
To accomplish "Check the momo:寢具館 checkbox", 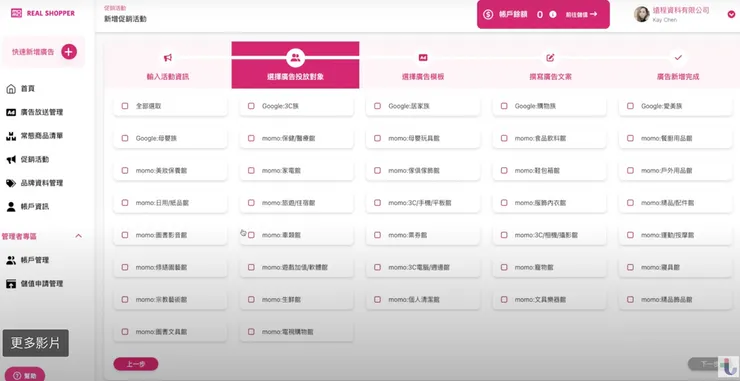I will click(630, 267).
